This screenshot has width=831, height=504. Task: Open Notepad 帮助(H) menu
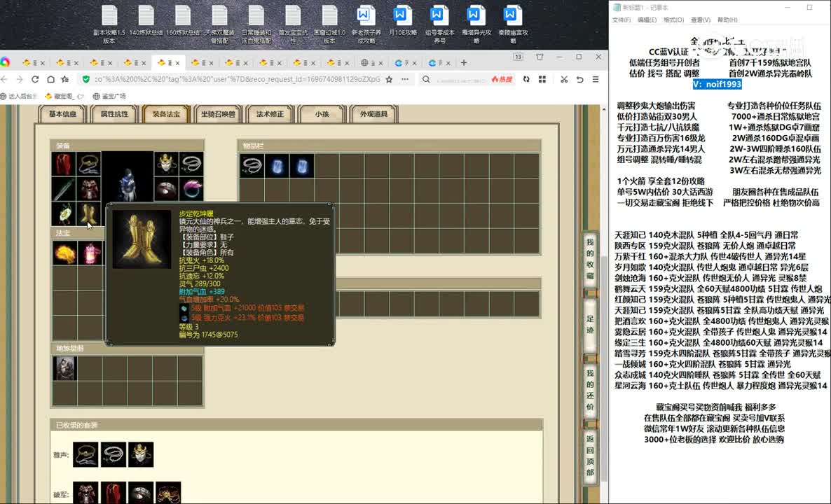[727, 20]
